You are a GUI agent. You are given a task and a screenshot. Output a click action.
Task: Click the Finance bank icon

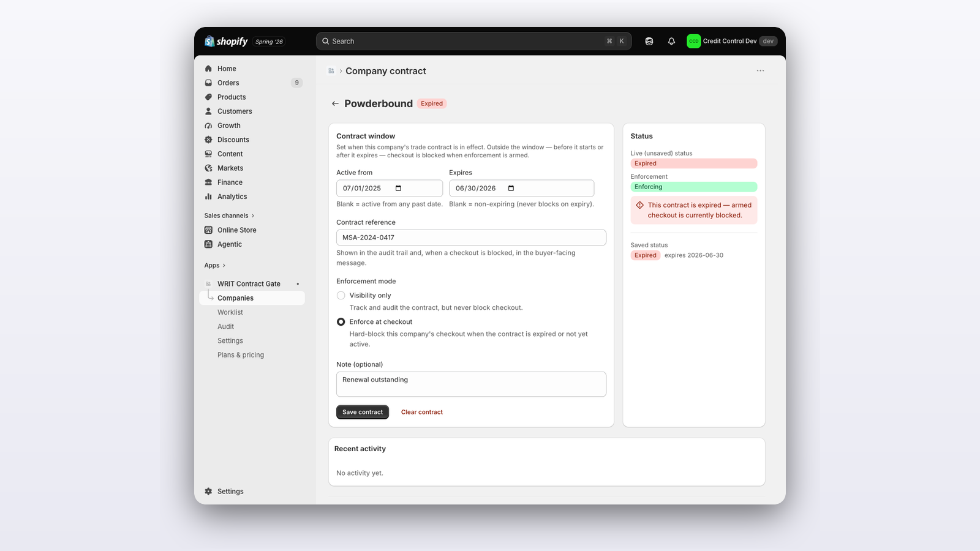coord(208,182)
